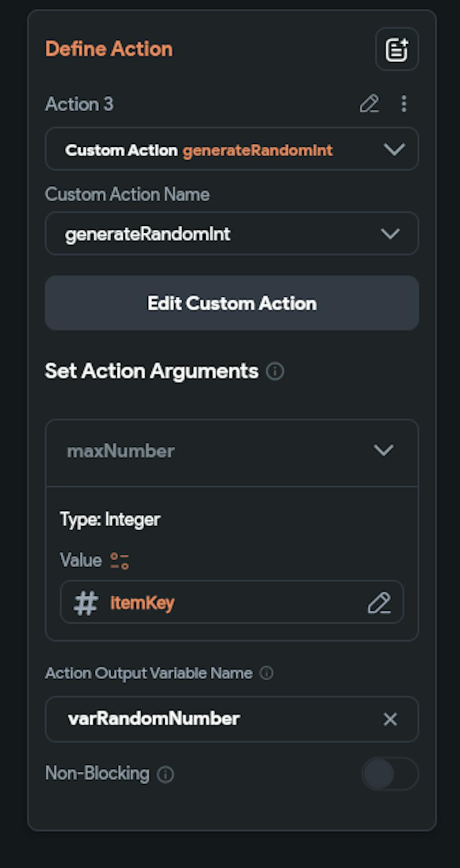Viewport: 460px width, 868px height.
Task: Click the Type: Integer label
Action: (x=110, y=519)
